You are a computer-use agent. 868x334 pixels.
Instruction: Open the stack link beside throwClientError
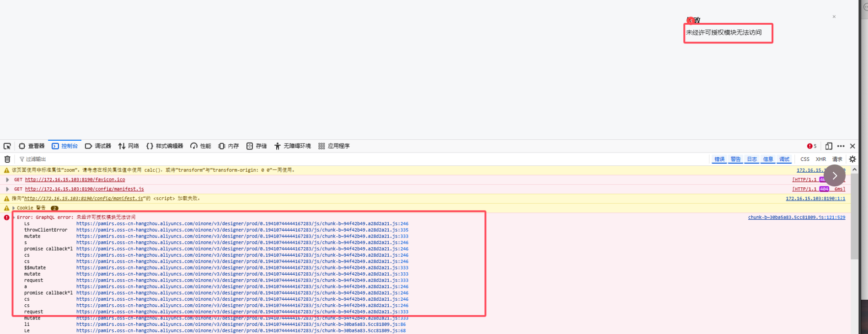(242, 230)
